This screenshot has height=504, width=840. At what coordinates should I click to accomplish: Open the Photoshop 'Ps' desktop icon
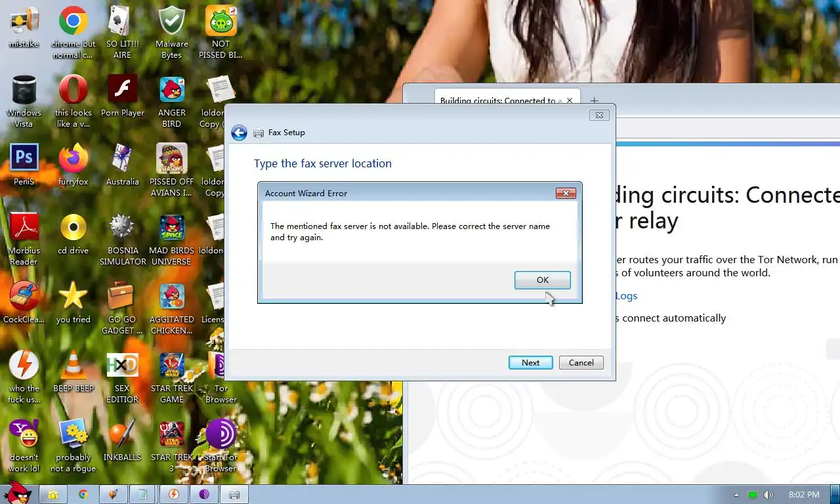coord(24,164)
